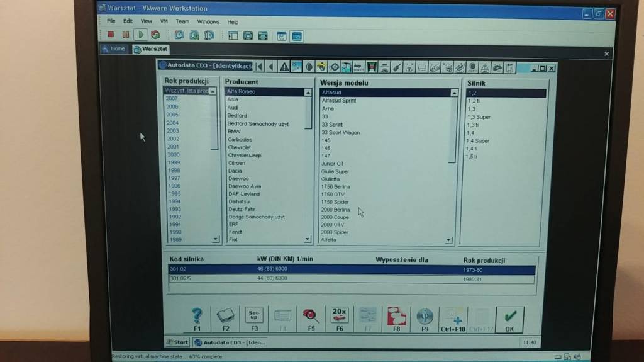The width and height of the screenshot is (644, 362).
Task: Open the Help menu
Action: point(233,22)
